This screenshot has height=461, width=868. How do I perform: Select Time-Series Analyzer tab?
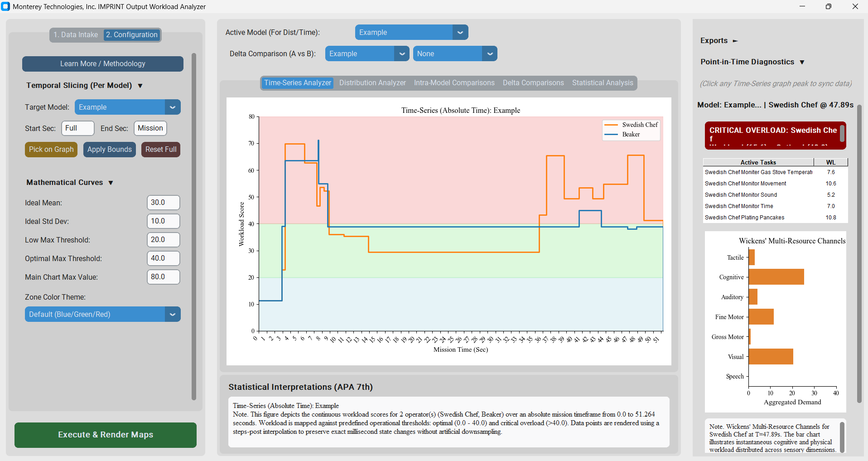click(x=298, y=83)
